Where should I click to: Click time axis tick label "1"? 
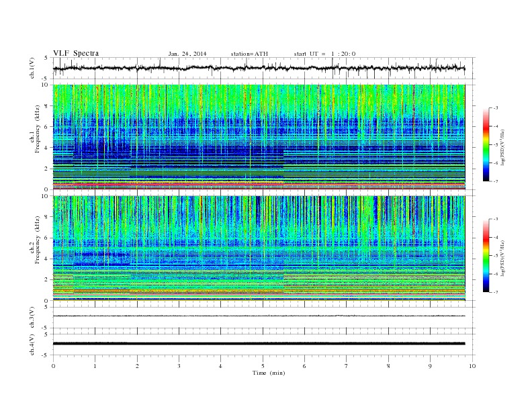[95, 366]
